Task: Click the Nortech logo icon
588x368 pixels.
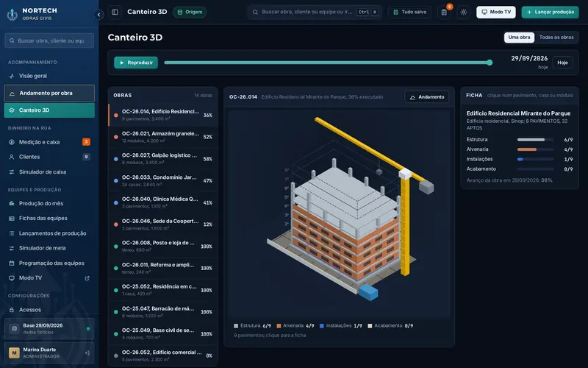Action: [x=12, y=14]
